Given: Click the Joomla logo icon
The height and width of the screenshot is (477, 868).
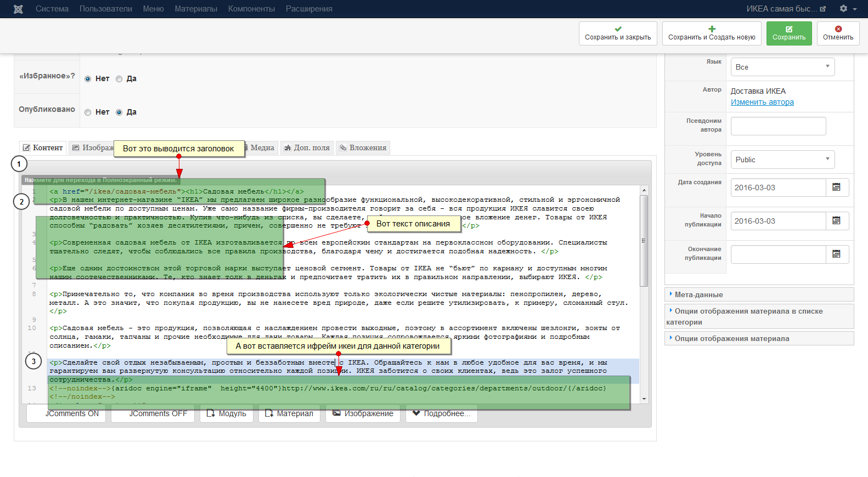Looking at the screenshot, I should [x=18, y=9].
